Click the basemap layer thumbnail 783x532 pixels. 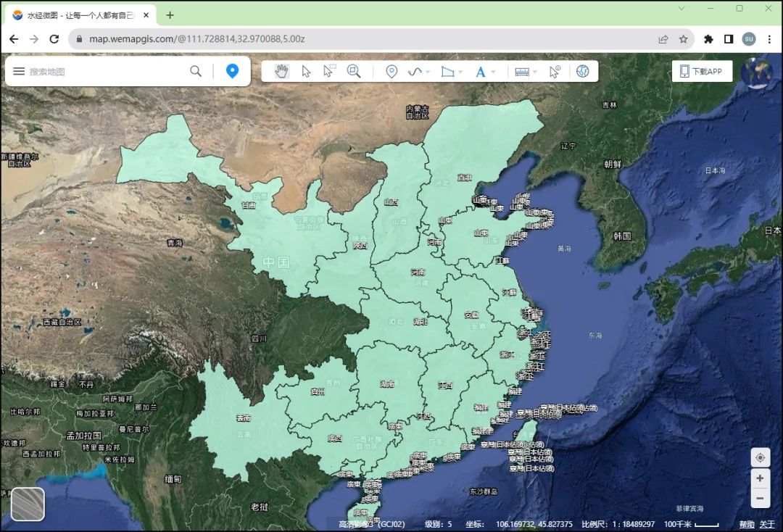27,504
